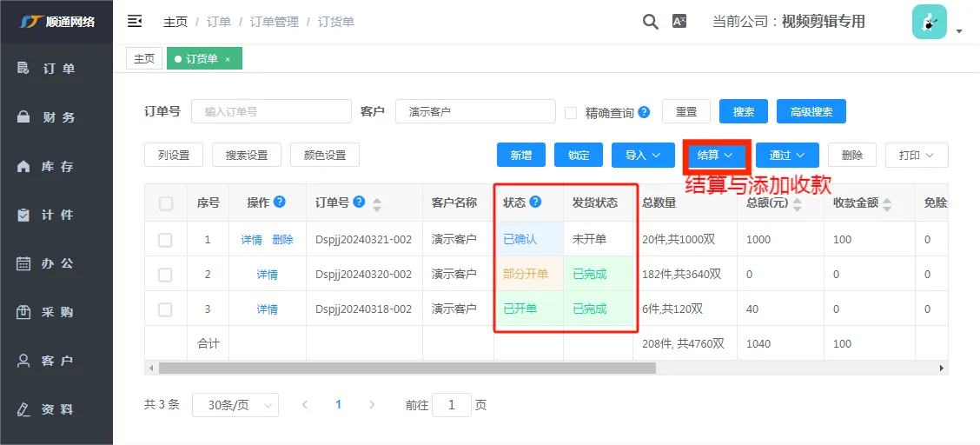This screenshot has height=445, width=980.
Task: Click the help icon beside 状态 header
Action: 535,202
